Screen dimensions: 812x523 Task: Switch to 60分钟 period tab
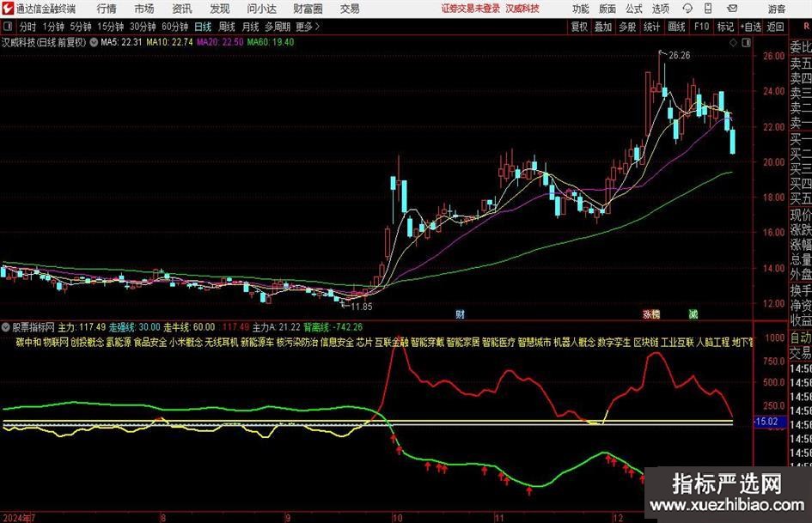pos(174,27)
